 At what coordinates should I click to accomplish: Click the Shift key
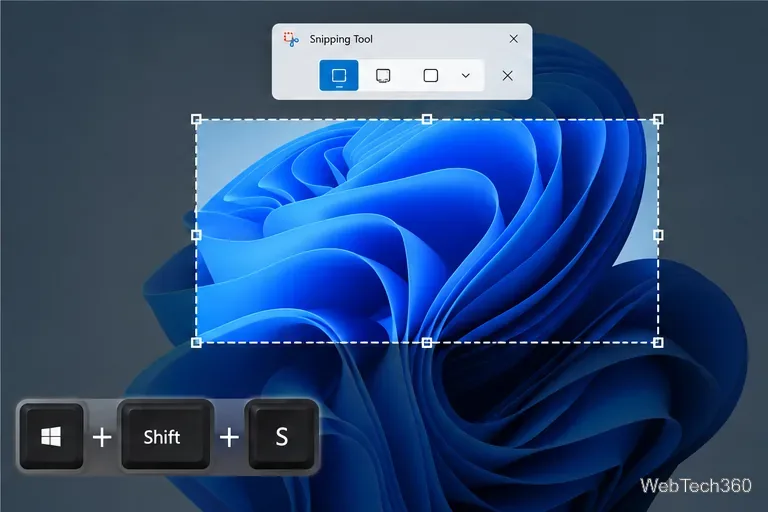tap(166, 435)
